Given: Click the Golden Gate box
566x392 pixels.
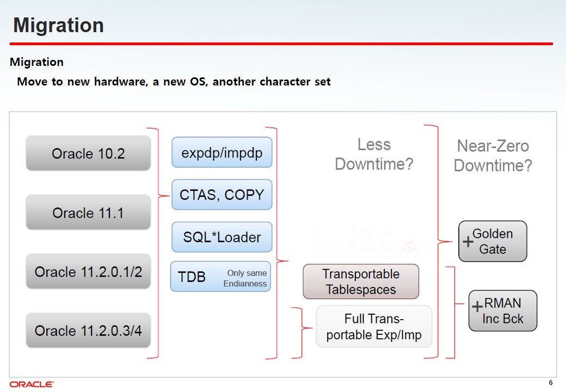Looking at the screenshot, I should (493, 241).
